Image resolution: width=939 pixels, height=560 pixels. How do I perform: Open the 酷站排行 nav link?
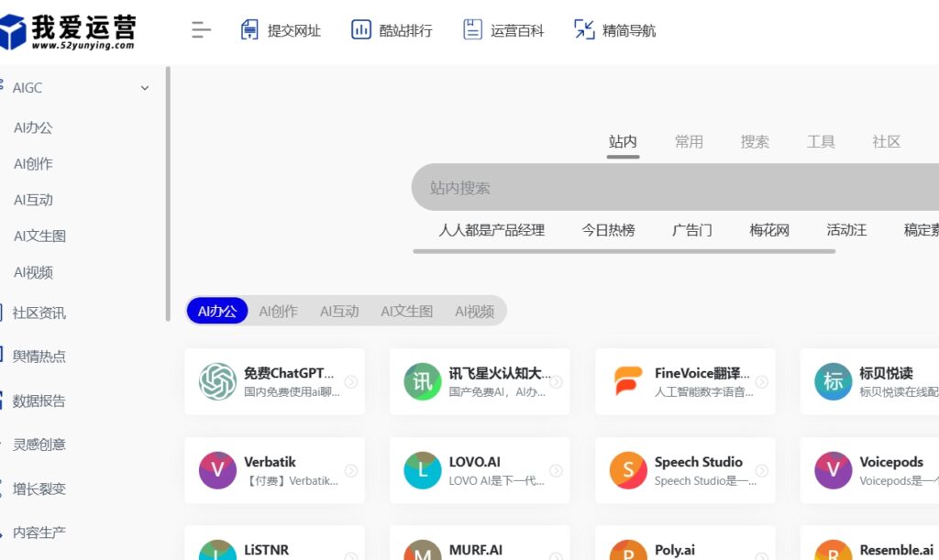405,30
